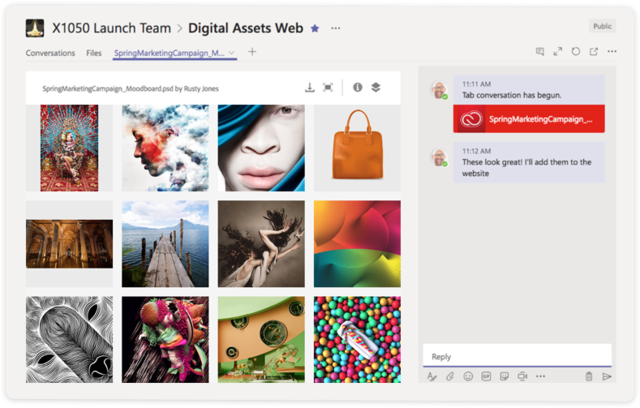Screen dimensions: 640x408
Task: Click the fit-to-screen view icon
Action: [328, 87]
